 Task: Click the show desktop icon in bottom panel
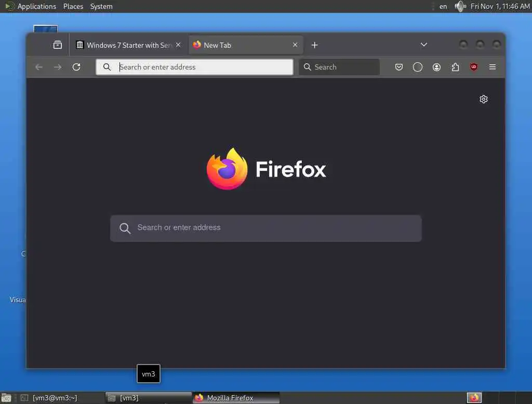6,398
